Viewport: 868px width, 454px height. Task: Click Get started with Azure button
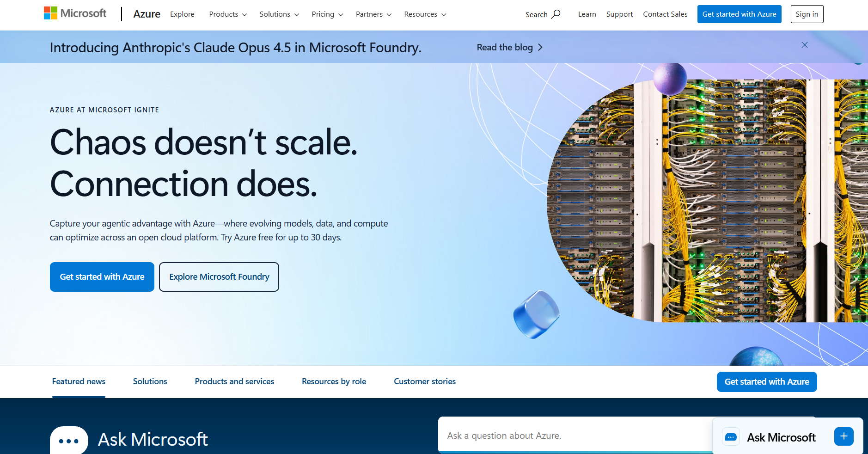click(102, 276)
